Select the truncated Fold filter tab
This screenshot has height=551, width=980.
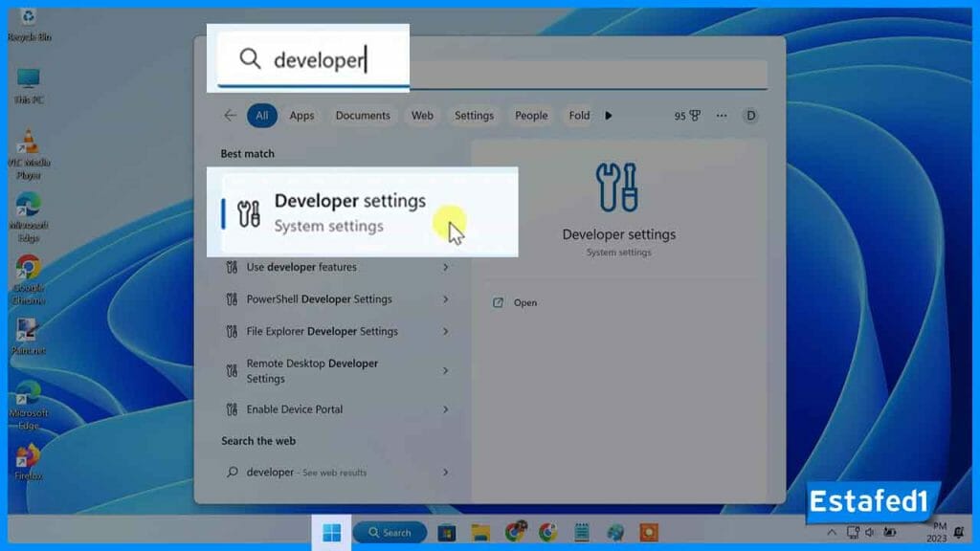[x=579, y=116]
